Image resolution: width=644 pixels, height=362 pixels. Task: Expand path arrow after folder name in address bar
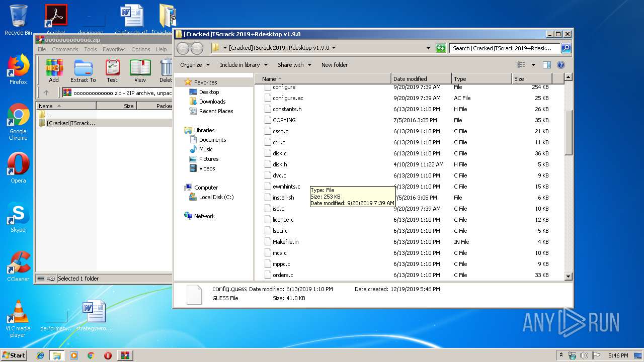pos(334,48)
